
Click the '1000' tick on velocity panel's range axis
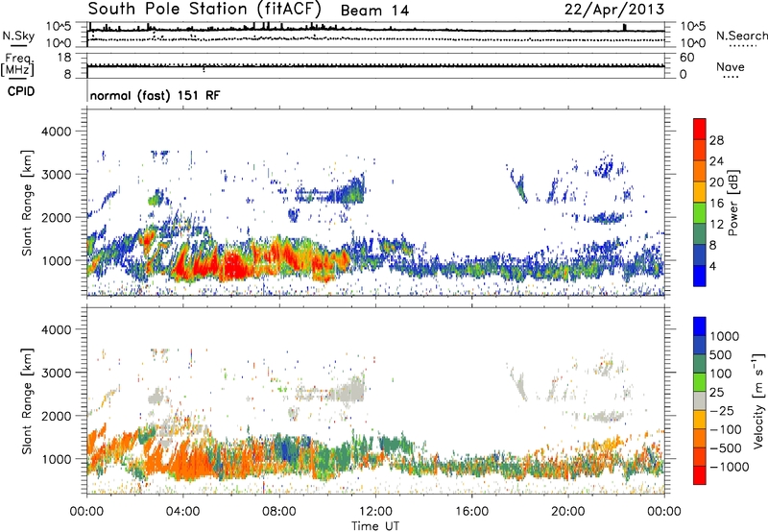tap(56, 459)
